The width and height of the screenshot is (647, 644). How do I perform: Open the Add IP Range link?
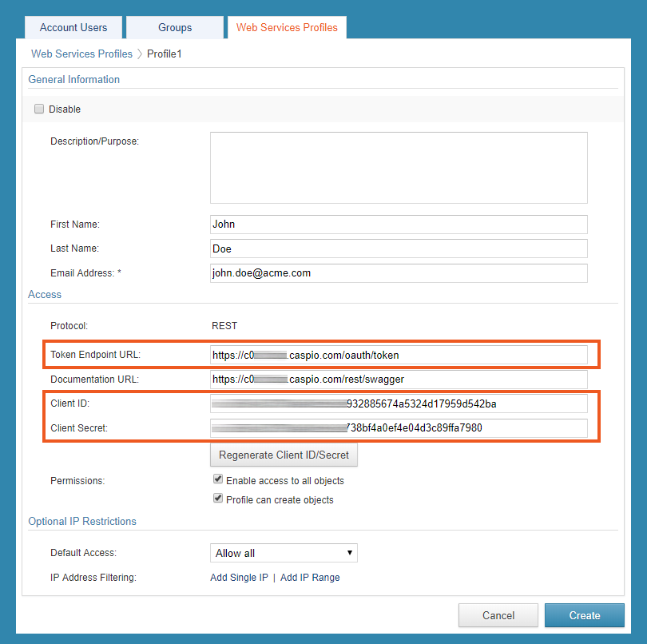(x=310, y=577)
